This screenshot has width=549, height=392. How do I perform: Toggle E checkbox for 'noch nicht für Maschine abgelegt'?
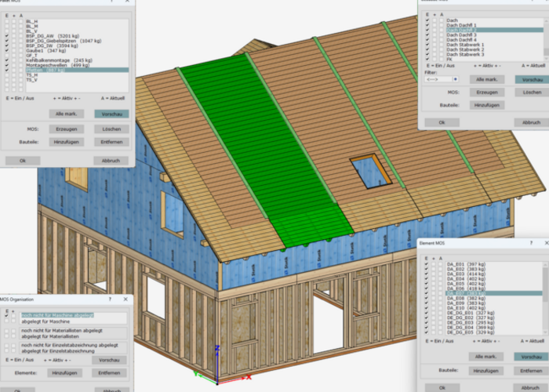[6, 315]
